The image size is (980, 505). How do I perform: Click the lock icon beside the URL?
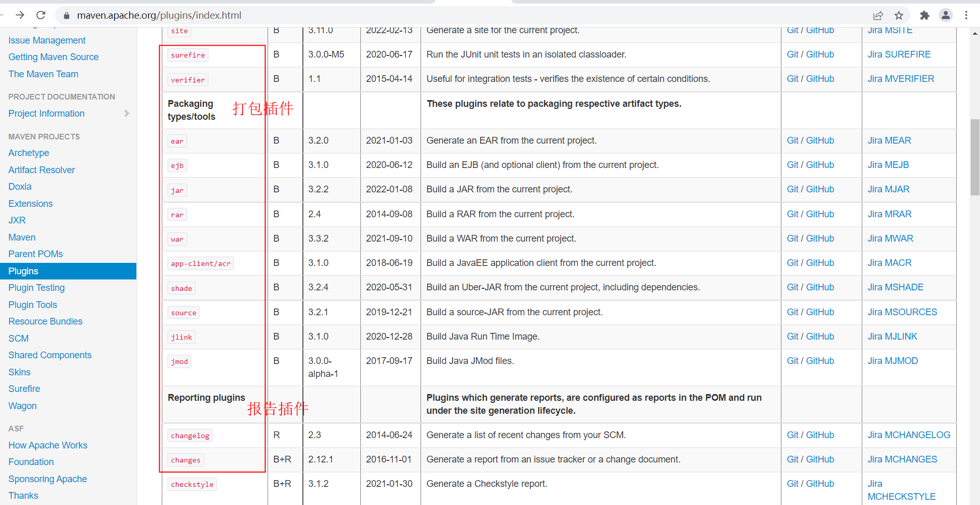pyautogui.click(x=66, y=16)
